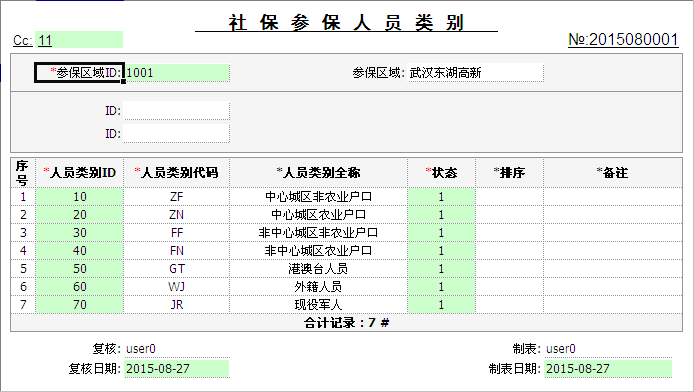
Task: Click the title 社保参保人员类别
Action: 346,23
